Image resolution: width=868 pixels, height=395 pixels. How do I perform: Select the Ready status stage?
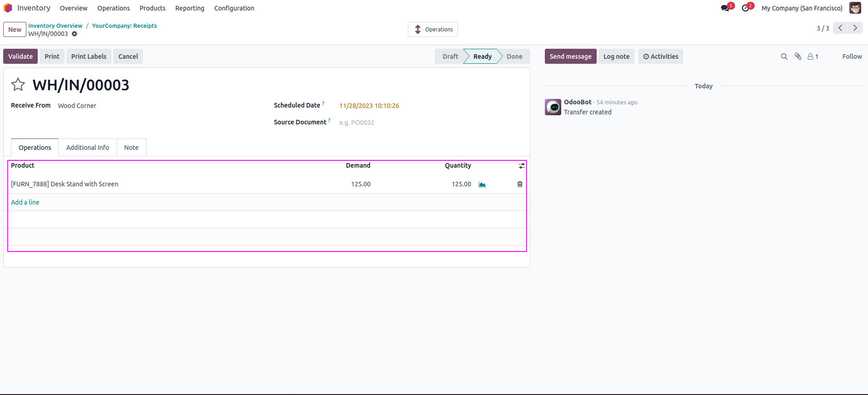[482, 56]
